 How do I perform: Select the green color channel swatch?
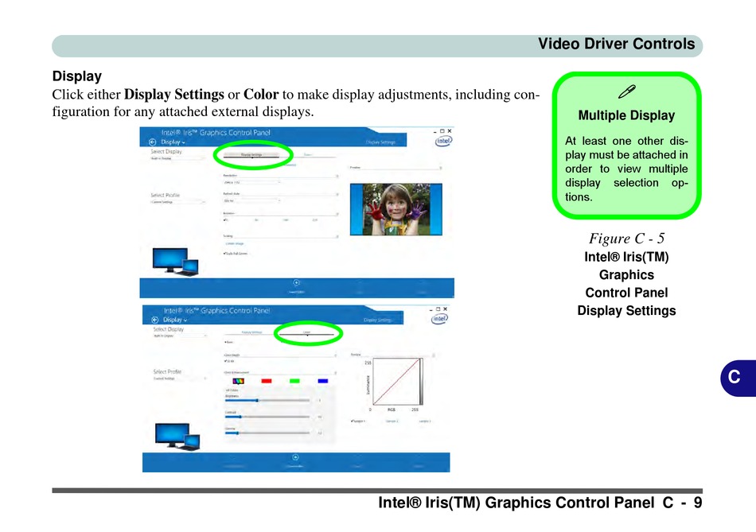click(294, 381)
